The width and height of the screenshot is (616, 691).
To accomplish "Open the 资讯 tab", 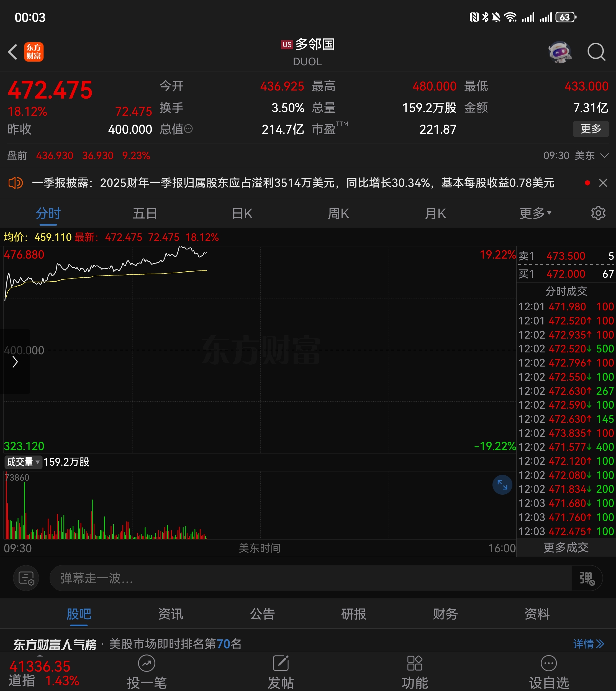I will coord(171,614).
